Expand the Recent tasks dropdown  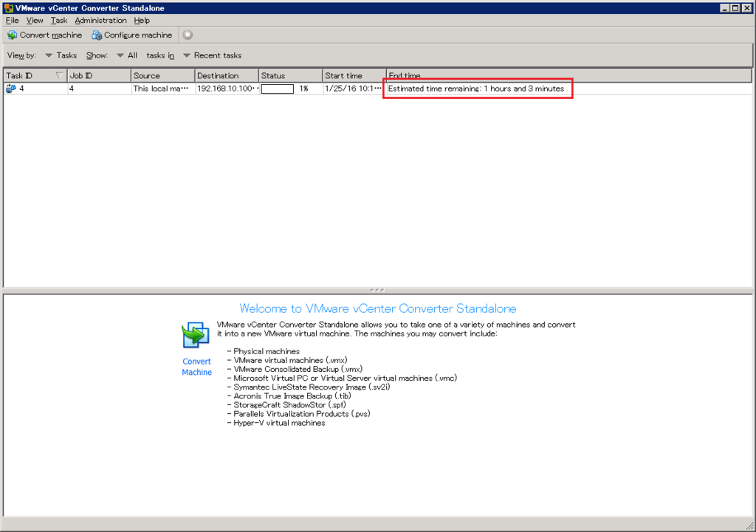point(213,55)
